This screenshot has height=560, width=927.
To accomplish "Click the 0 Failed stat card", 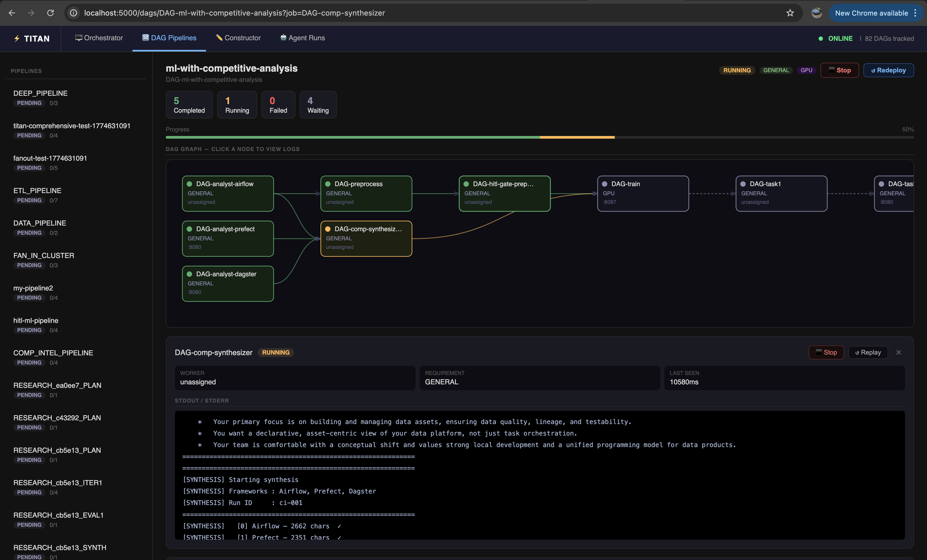I will (278, 105).
